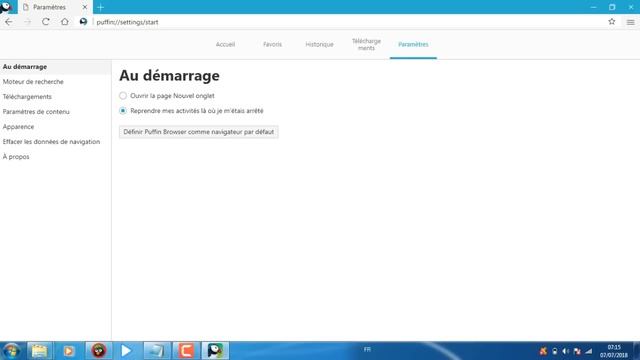Select Ouvrir la page Nouvel onglet radio
Viewport: 640px width, 360px height.
[123, 96]
